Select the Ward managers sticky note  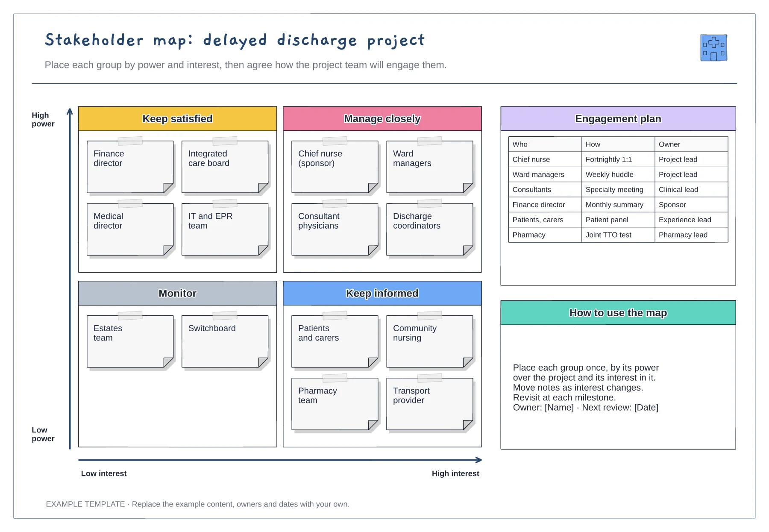click(429, 167)
